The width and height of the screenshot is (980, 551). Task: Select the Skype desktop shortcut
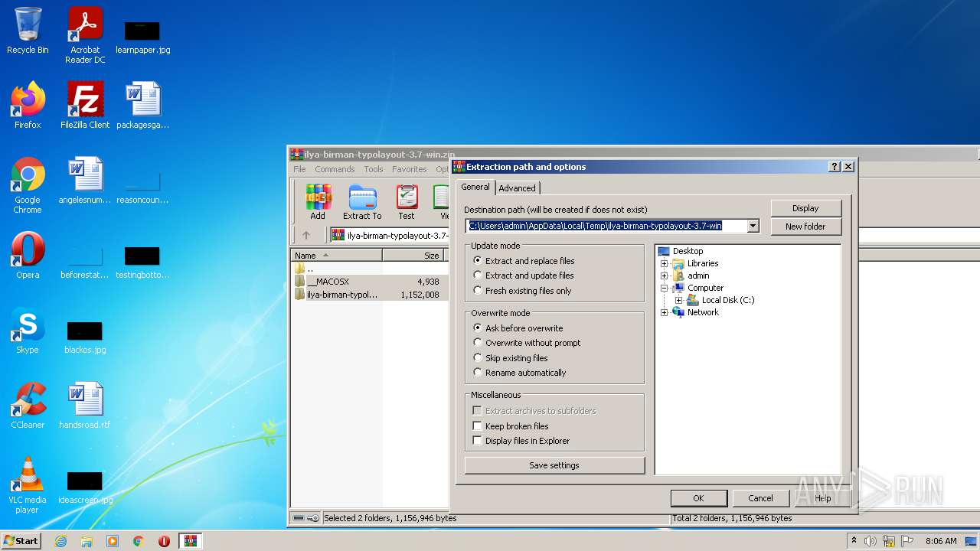28,331
